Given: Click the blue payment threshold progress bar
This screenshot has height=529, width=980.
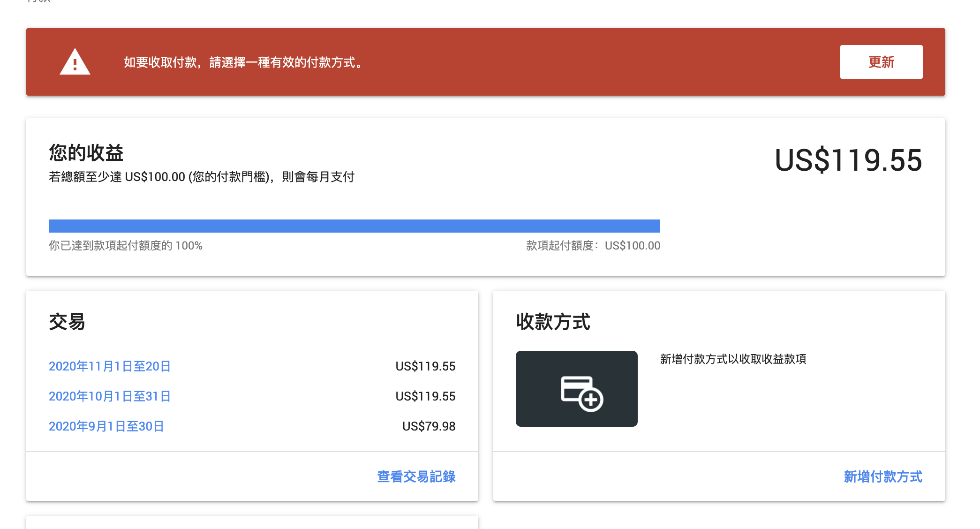Looking at the screenshot, I should point(354,226).
